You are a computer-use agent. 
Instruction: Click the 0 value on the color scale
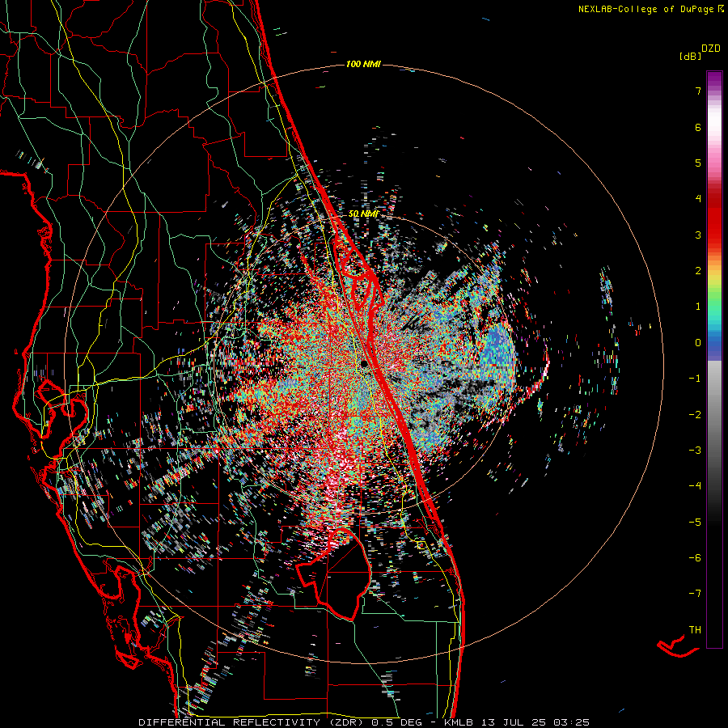point(698,342)
